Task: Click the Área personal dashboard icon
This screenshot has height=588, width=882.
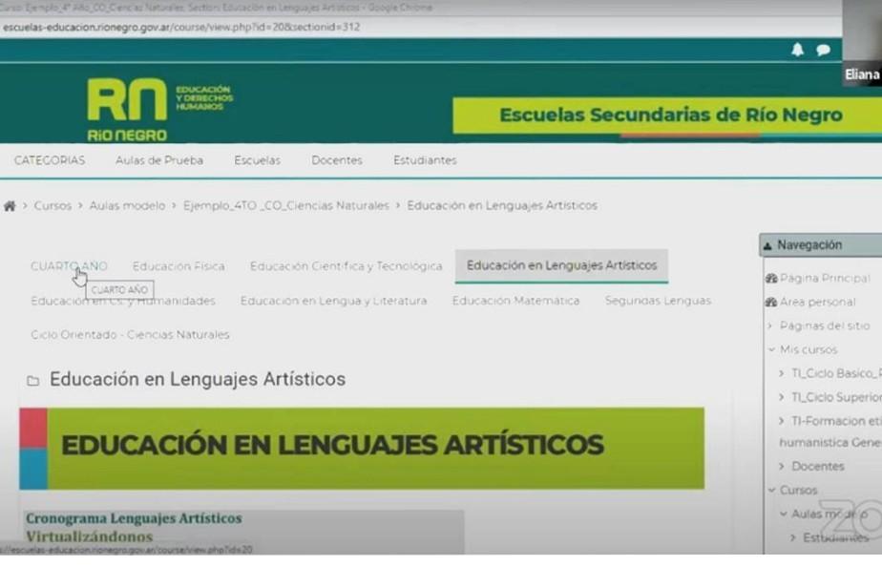Action: (x=771, y=303)
